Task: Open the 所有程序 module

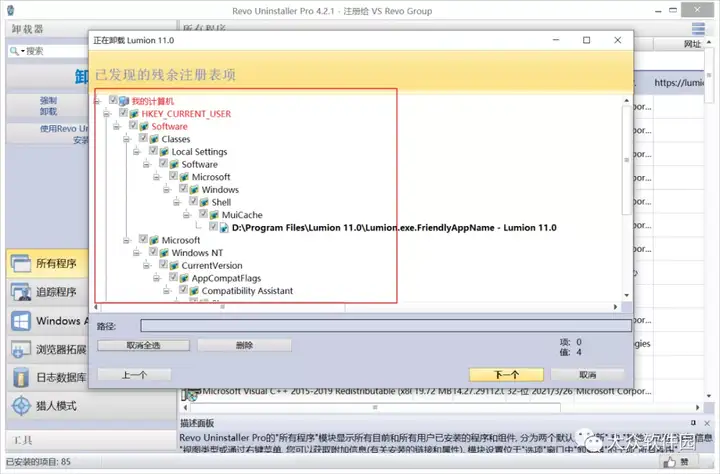Action: (47, 264)
